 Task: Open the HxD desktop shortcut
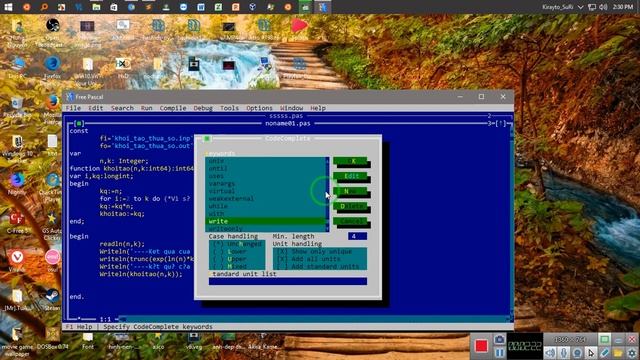tap(123, 67)
